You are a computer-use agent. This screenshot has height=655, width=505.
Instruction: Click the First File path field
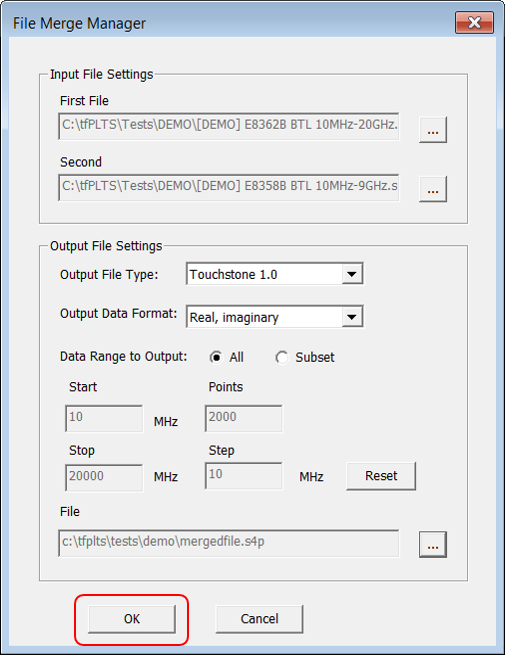pyautogui.click(x=228, y=126)
